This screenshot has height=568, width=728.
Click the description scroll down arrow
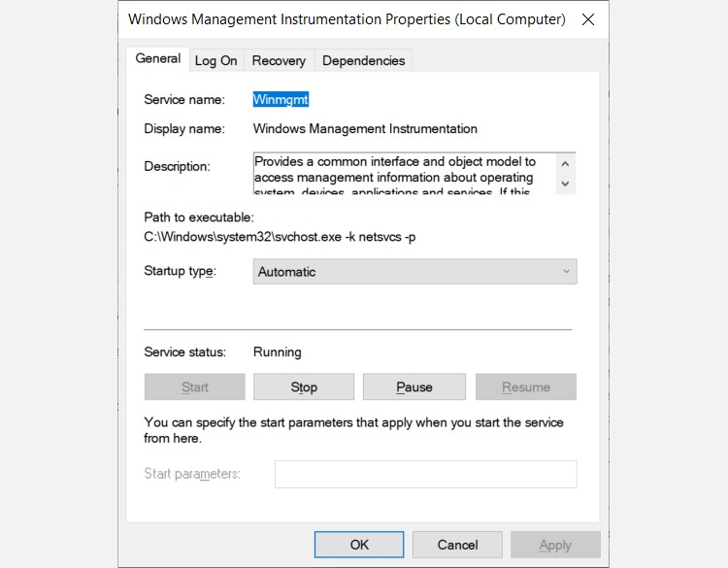565,184
